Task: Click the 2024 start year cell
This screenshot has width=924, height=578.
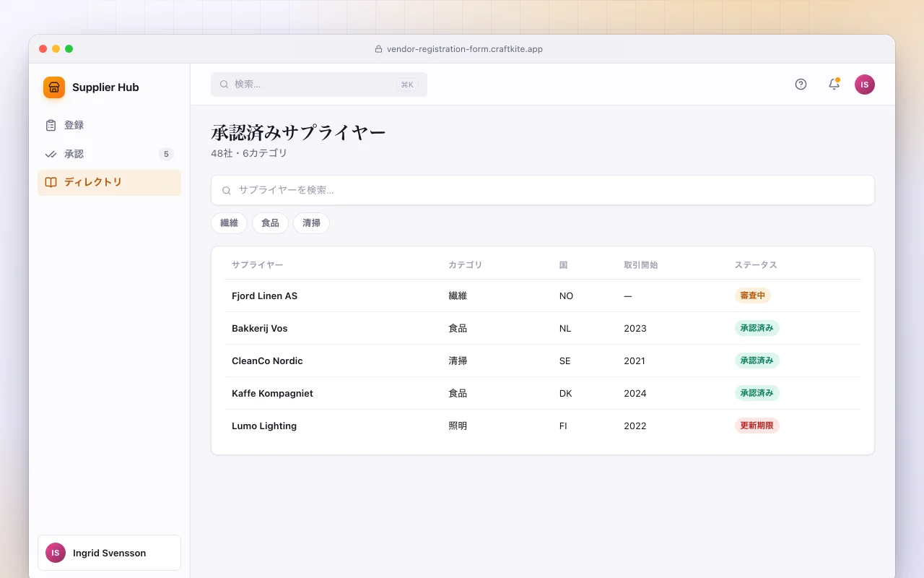Action: [635, 393]
